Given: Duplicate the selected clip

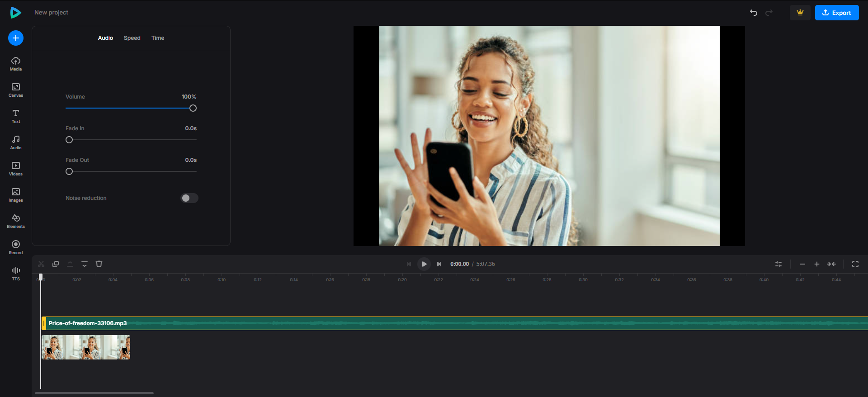Looking at the screenshot, I should [x=56, y=264].
